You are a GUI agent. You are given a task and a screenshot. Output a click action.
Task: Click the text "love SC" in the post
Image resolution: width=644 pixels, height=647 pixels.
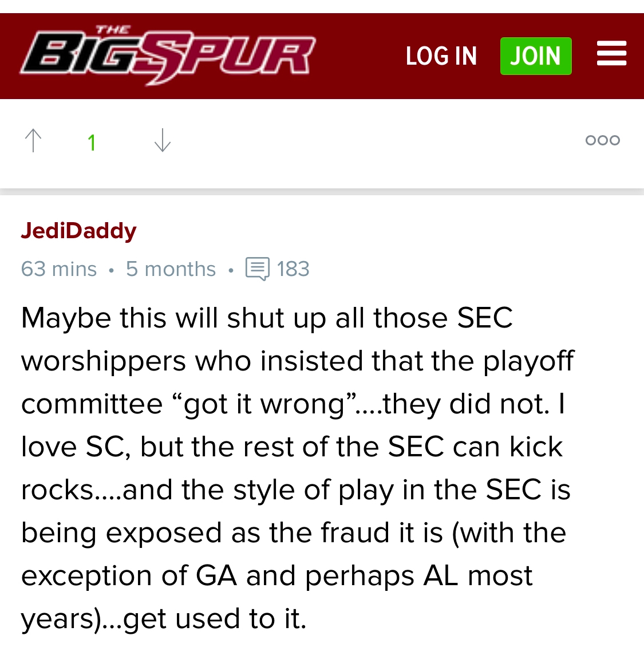[72, 447]
